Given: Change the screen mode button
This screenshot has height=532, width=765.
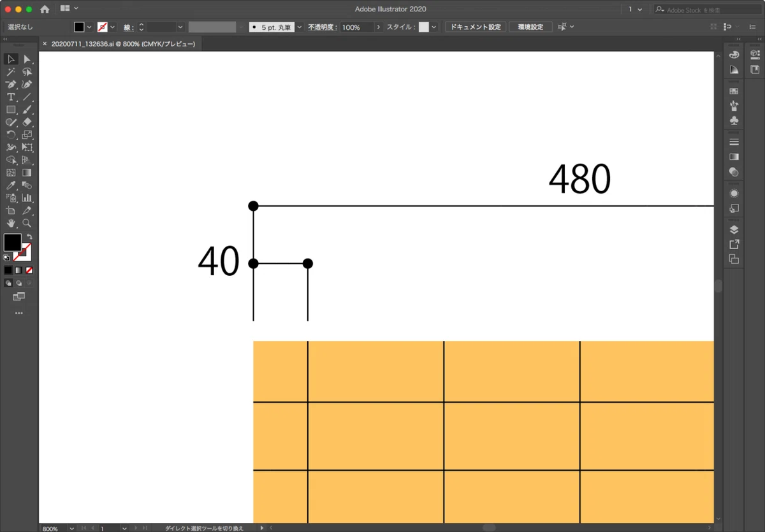Looking at the screenshot, I should [x=18, y=297].
